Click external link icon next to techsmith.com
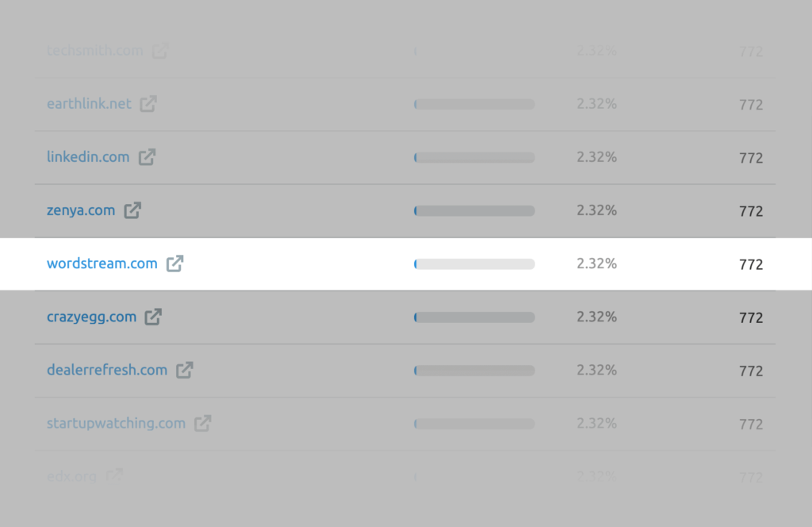 coord(160,51)
